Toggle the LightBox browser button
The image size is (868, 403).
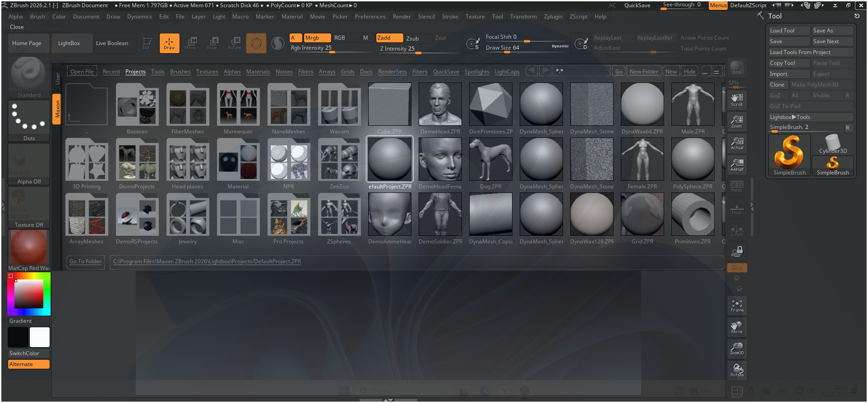[x=72, y=43]
